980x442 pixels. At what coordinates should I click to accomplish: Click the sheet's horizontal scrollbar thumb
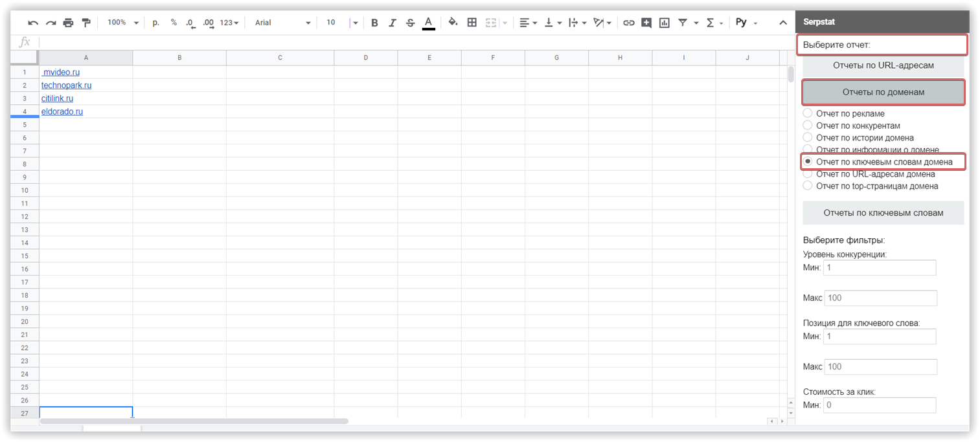point(194,421)
